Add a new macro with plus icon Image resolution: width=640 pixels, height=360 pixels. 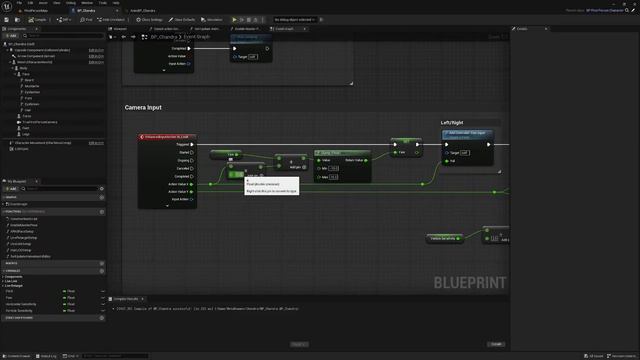click(102, 264)
